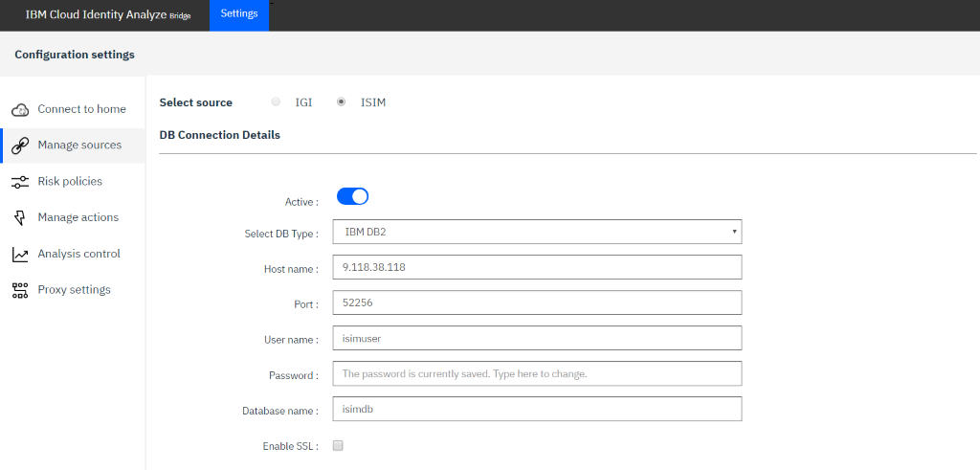Focus the Password input field
980x470 pixels.
click(x=538, y=373)
